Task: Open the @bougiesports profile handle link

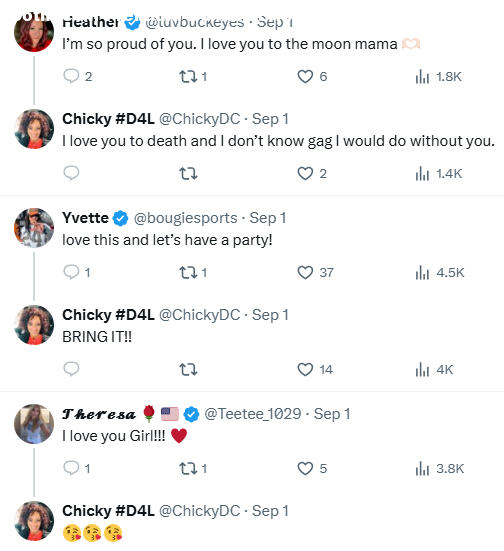Action: click(x=186, y=218)
